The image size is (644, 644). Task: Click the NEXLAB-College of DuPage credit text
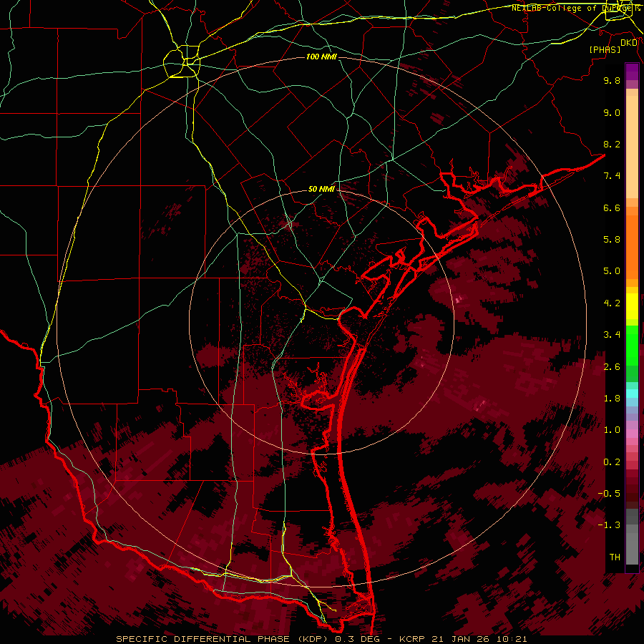tap(575, 8)
